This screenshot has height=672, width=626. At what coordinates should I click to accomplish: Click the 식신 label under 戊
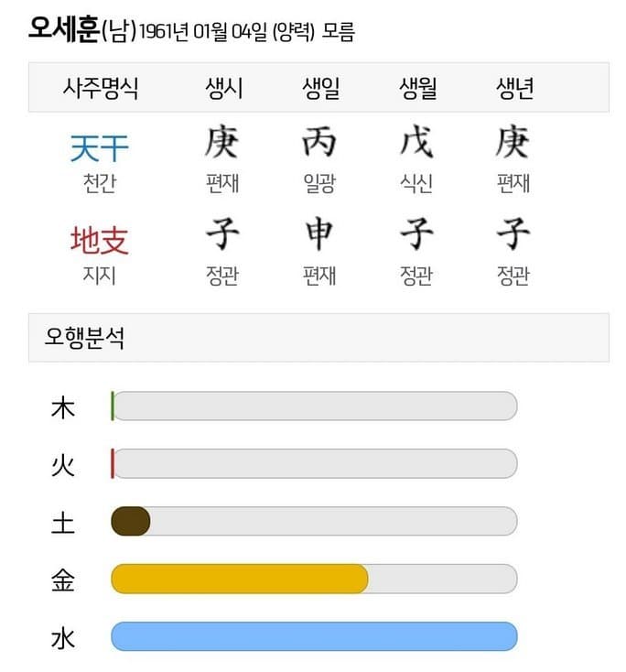tap(416, 183)
